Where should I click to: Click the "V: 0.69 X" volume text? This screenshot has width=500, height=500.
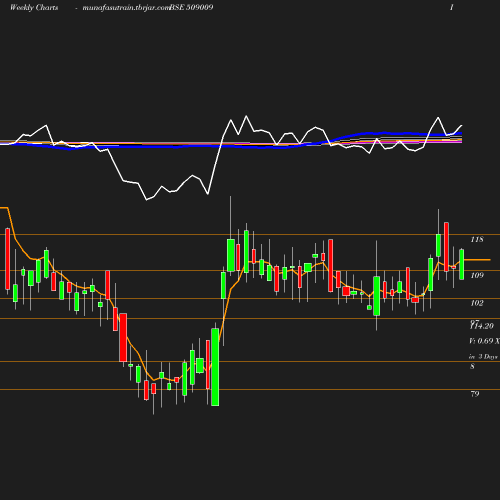[484, 341]
